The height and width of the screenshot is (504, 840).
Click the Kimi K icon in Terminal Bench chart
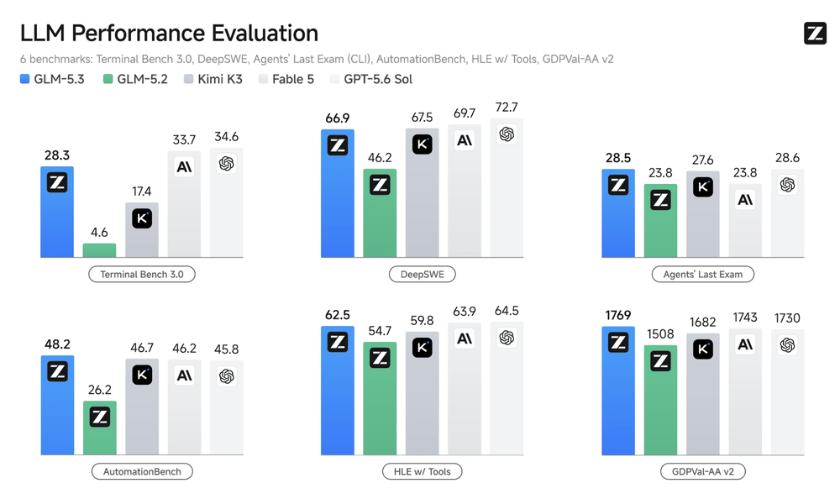(142, 218)
